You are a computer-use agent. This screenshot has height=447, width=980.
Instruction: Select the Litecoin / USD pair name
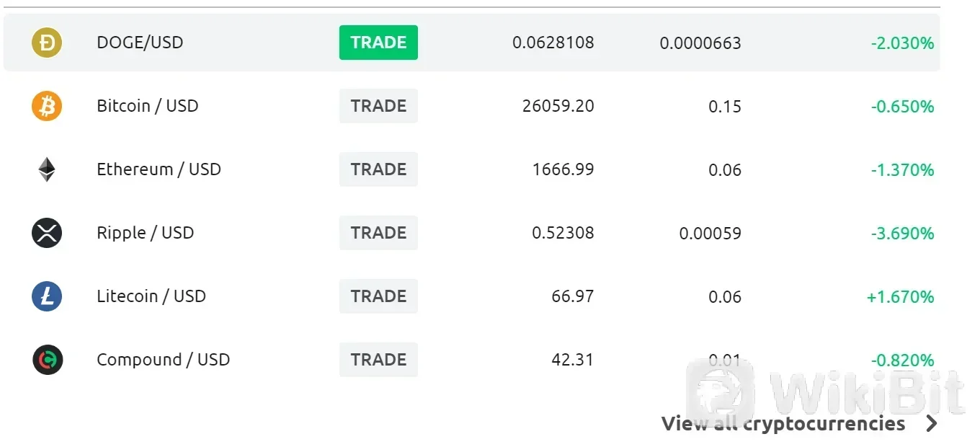click(x=151, y=296)
